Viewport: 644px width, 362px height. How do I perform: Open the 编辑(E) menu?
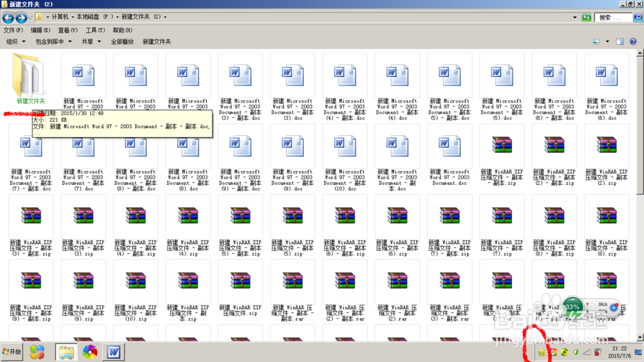coord(40,30)
